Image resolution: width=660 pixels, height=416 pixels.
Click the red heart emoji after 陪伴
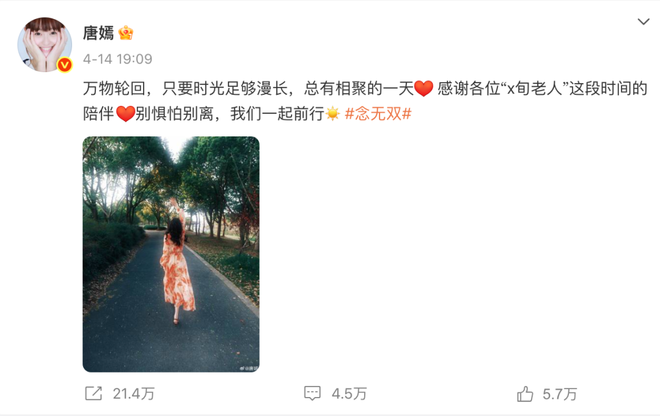125,114
